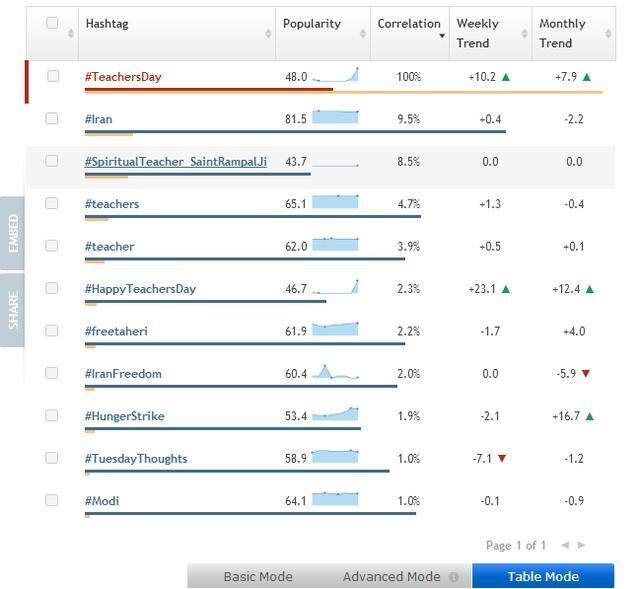640x589 pixels.
Task: Switch to Basic Mode tab
Action: pyautogui.click(x=258, y=576)
